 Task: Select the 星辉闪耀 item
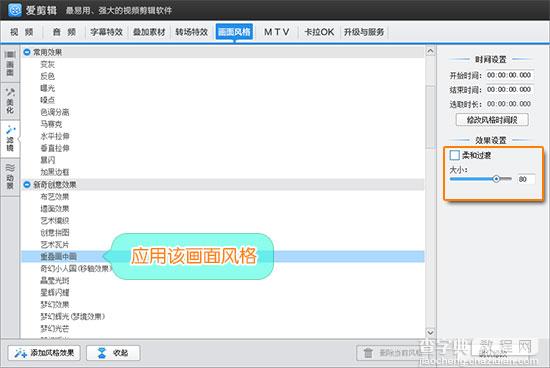pos(55,292)
